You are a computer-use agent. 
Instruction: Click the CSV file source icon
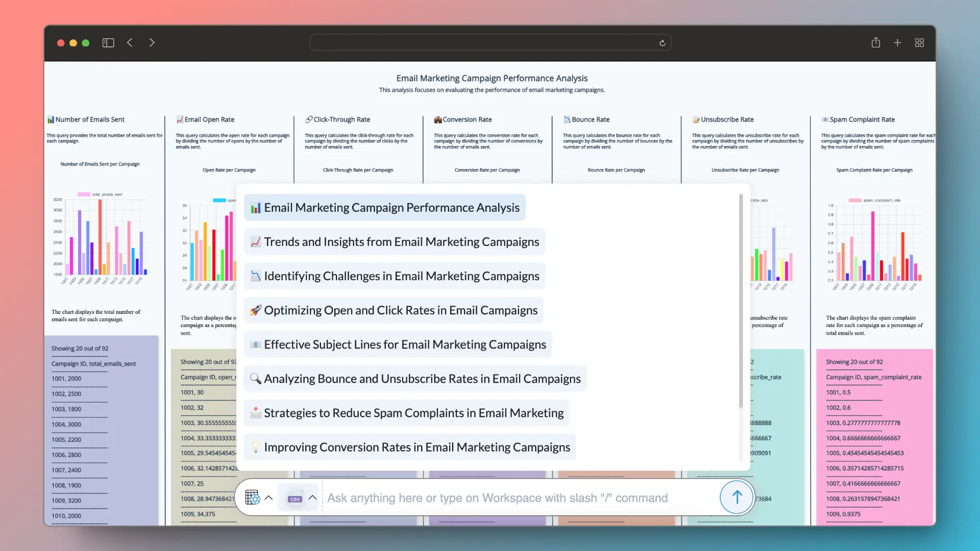[294, 497]
